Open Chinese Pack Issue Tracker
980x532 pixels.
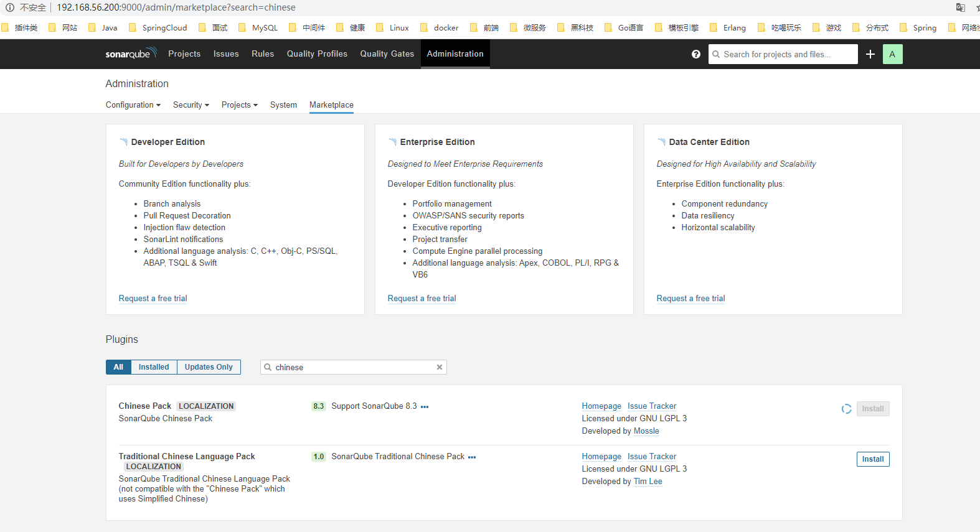[x=652, y=406]
